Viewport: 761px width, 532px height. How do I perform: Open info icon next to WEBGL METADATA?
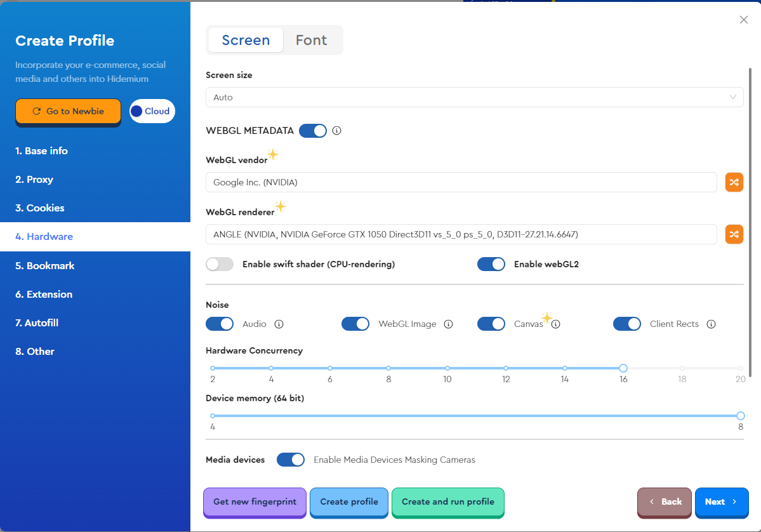coord(337,131)
